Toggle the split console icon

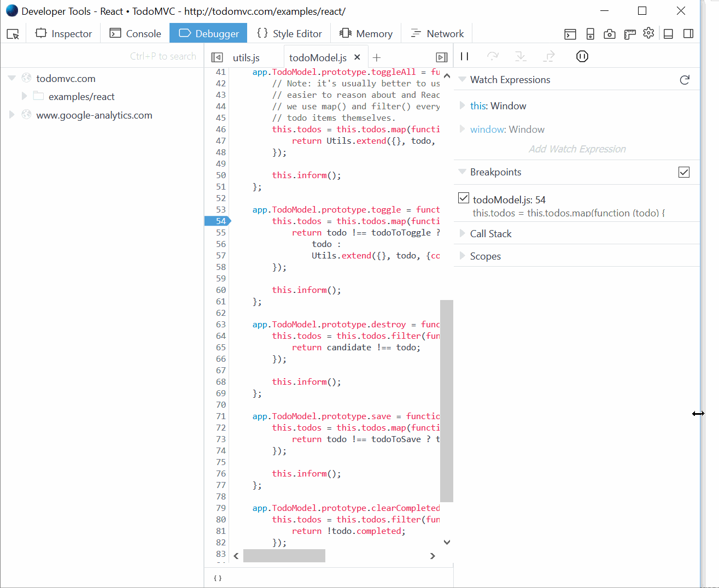pos(570,34)
